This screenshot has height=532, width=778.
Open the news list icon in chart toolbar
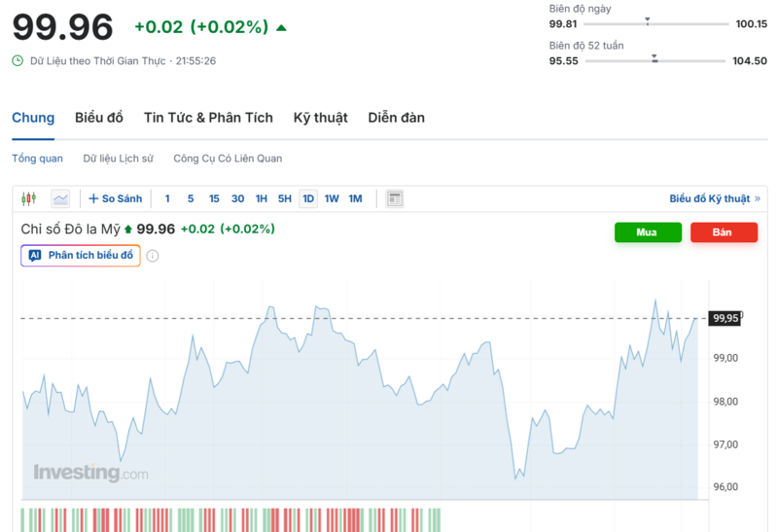tap(394, 198)
